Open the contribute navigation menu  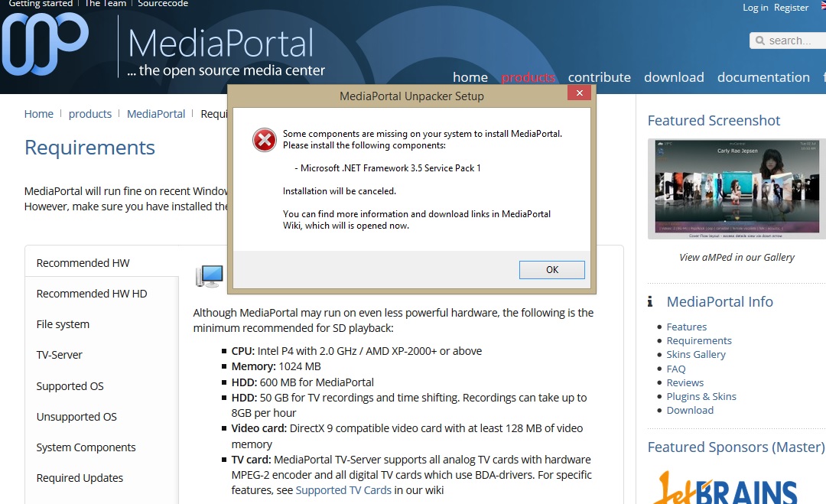pyautogui.click(x=599, y=77)
